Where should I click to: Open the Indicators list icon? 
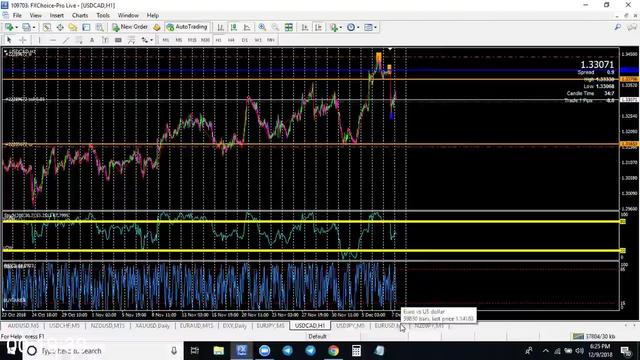pyautogui.click(x=334, y=27)
